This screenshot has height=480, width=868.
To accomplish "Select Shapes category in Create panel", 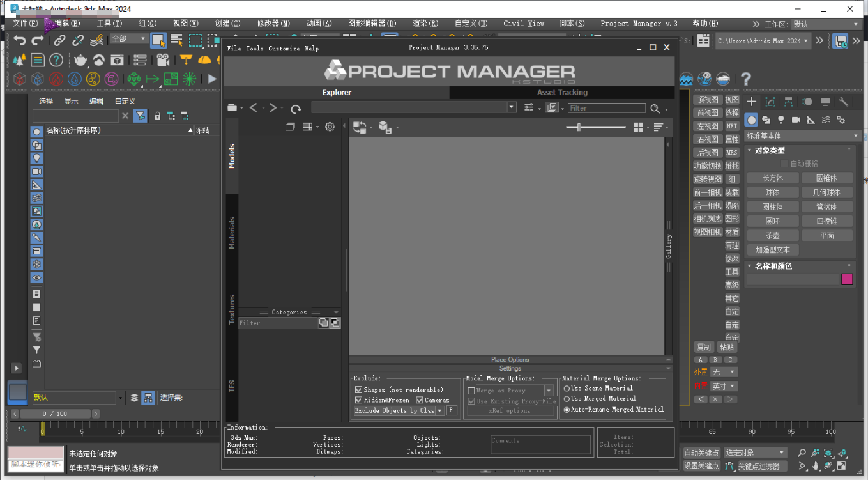I will pyautogui.click(x=765, y=120).
